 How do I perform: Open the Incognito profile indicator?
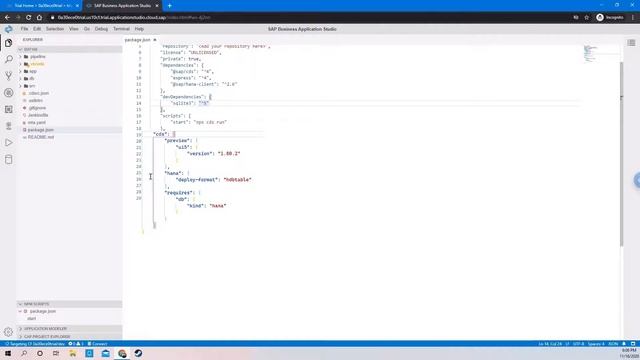(x=610, y=18)
